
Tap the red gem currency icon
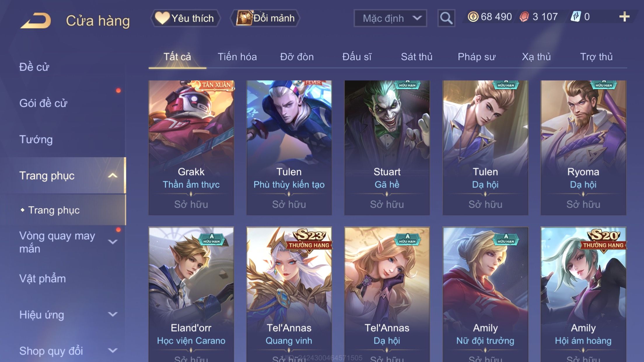524,17
